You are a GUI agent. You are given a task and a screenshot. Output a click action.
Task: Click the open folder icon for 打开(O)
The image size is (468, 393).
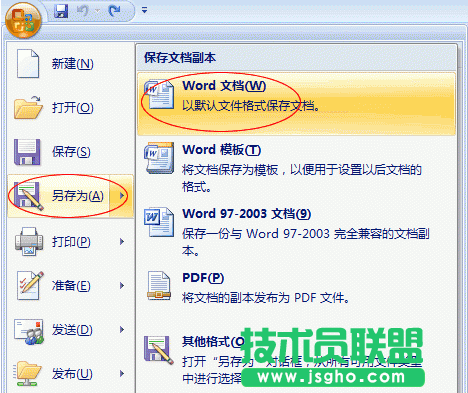[x=28, y=107]
